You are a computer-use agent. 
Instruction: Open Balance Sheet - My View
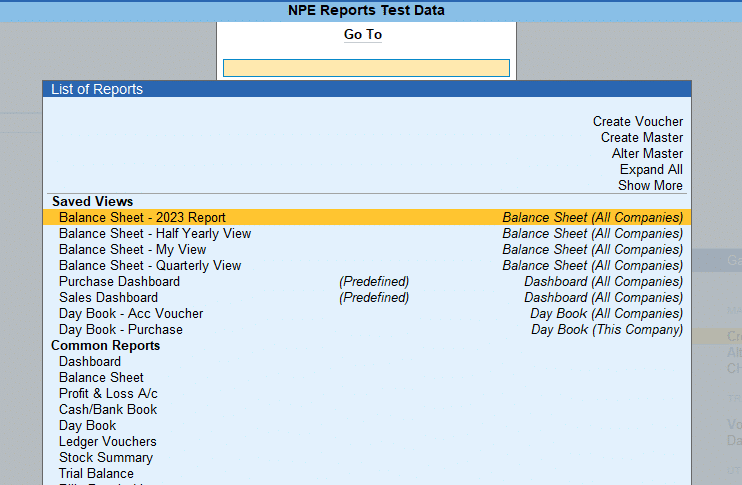[x=367, y=250]
